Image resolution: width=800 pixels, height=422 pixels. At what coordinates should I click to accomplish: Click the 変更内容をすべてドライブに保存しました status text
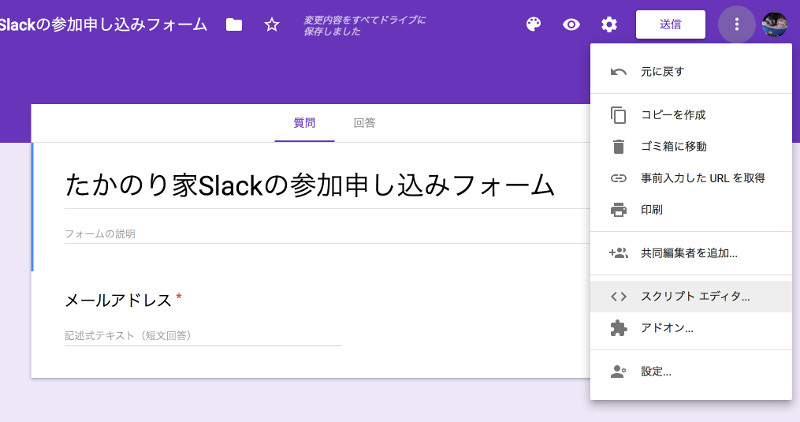tap(364, 26)
